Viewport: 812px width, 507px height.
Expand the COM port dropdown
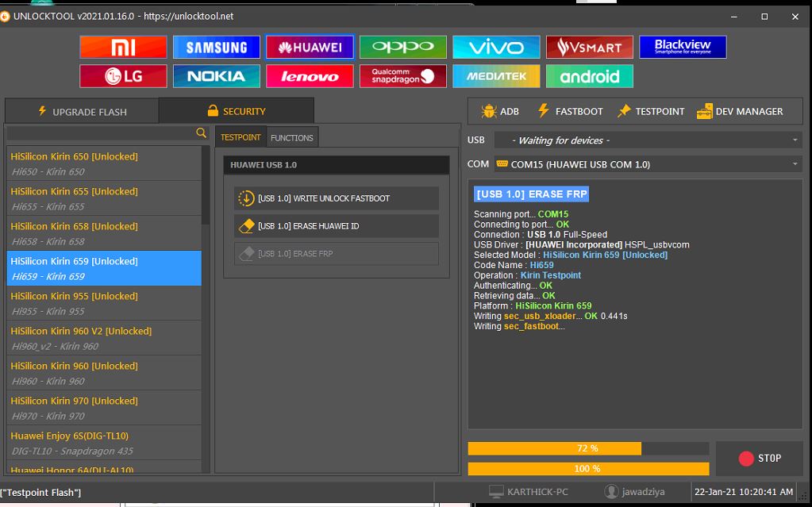tap(648, 165)
